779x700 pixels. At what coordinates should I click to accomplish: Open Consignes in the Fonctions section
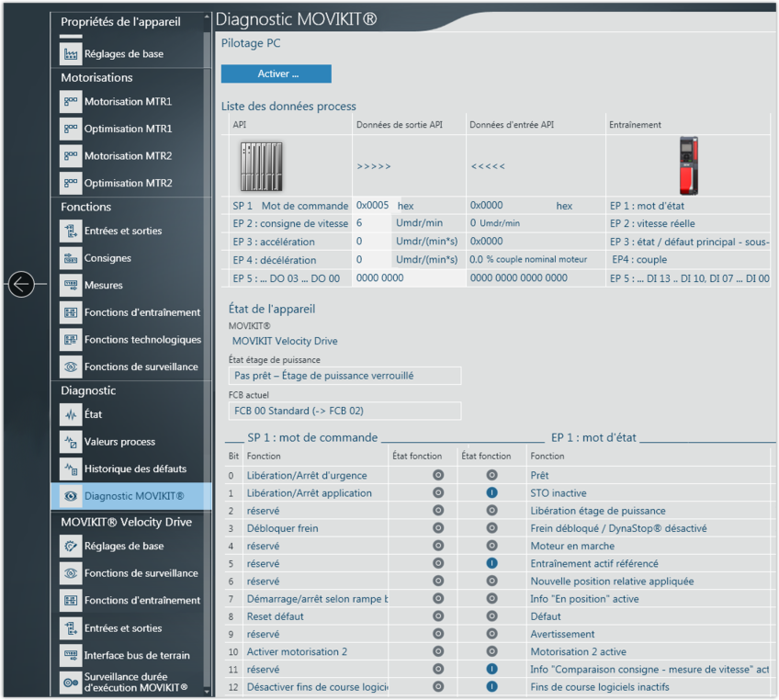click(x=107, y=259)
